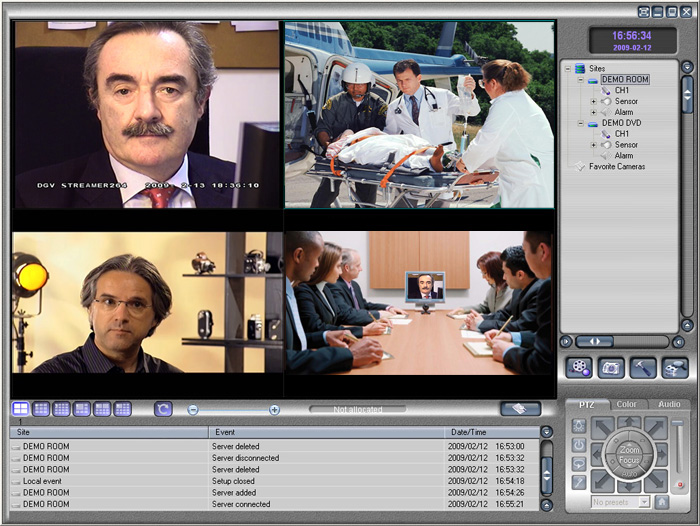The width and height of the screenshot is (700, 526).
Task: Pan camera right with the PTZ right arrow
Action: 662,455
